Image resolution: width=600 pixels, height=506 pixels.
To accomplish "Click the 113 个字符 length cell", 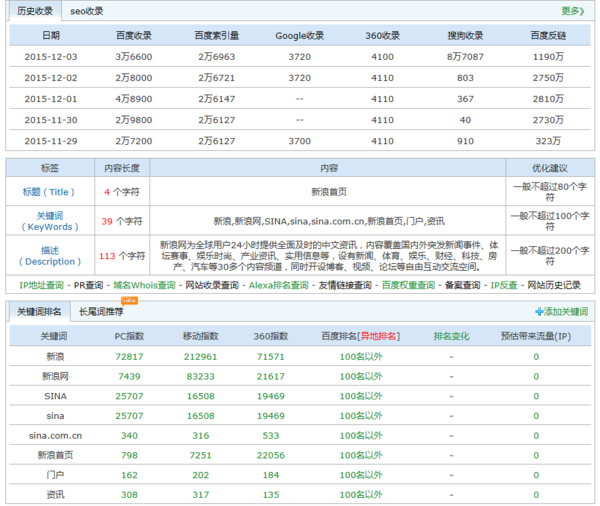I will [122, 256].
